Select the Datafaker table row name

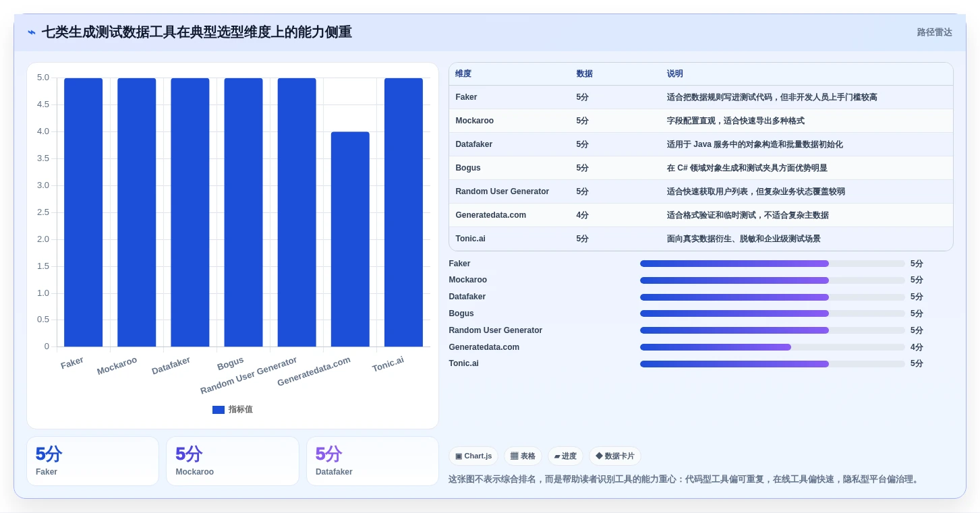(x=474, y=144)
